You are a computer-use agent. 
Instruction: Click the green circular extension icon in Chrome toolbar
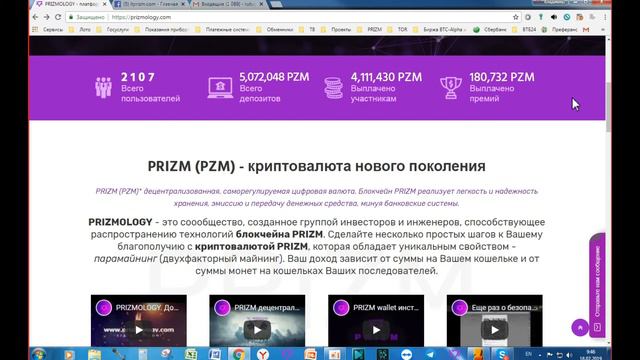[567, 17]
